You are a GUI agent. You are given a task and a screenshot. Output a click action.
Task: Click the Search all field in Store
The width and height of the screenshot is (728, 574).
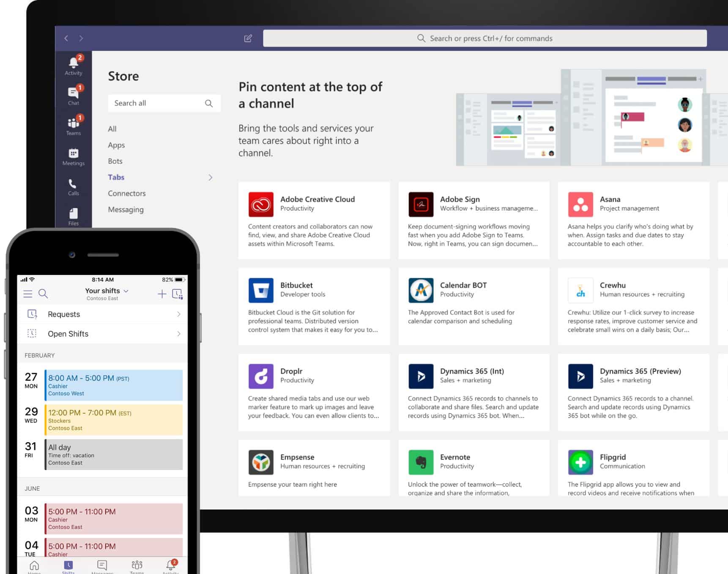[164, 103]
